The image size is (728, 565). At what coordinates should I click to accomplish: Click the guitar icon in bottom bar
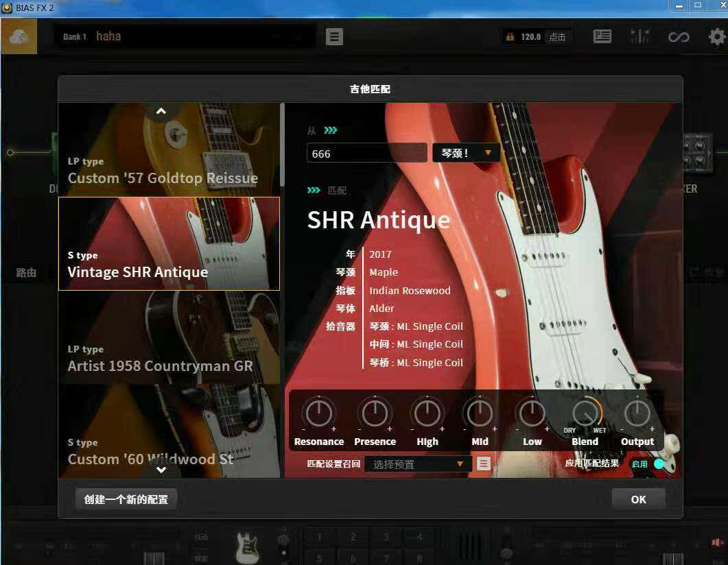[247, 547]
